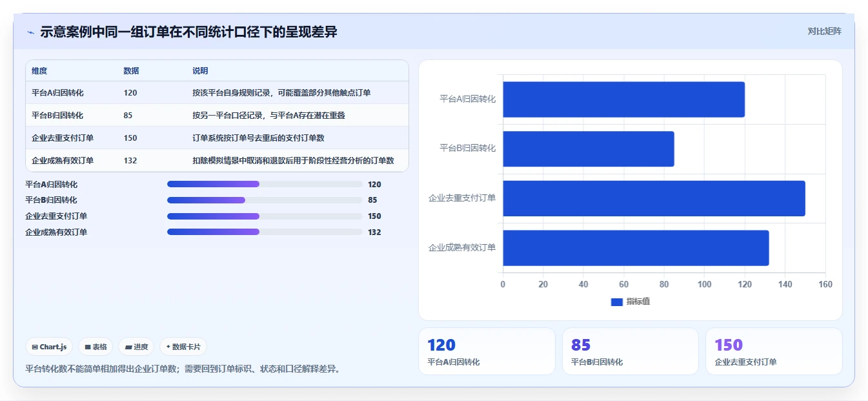Click the 平台B归因转化 cell in the table
This screenshot has width=868, height=401.
tap(57, 116)
